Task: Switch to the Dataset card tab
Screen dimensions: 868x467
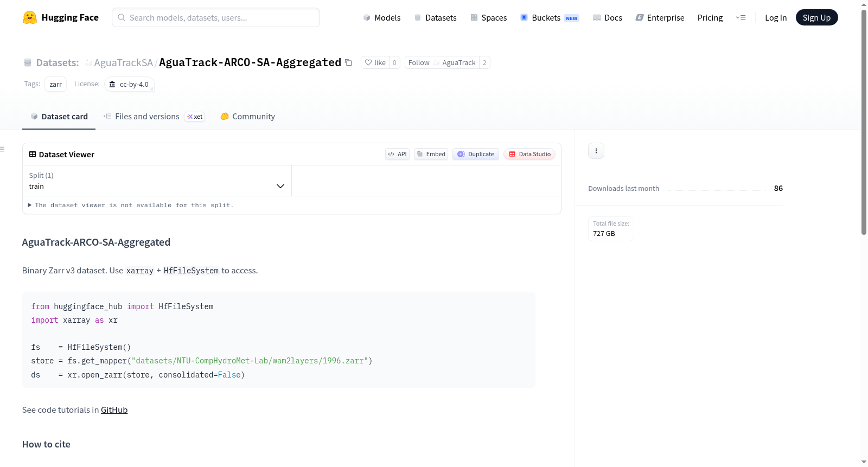Action: tap(59, 117)
